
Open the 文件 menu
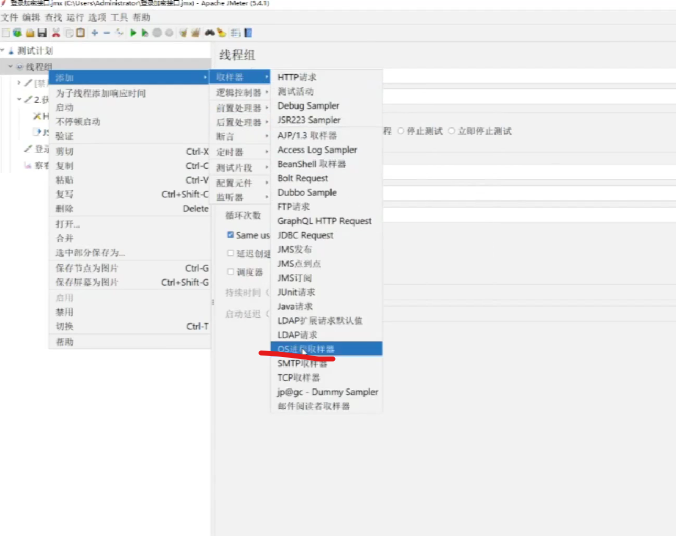(9, 17)
